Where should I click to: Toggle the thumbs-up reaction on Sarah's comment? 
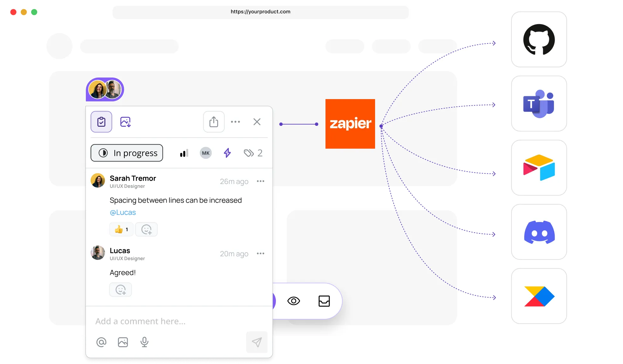121,229
